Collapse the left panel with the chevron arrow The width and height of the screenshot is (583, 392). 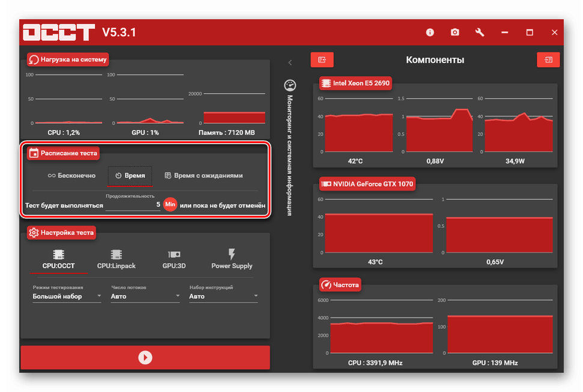(290, 63)
